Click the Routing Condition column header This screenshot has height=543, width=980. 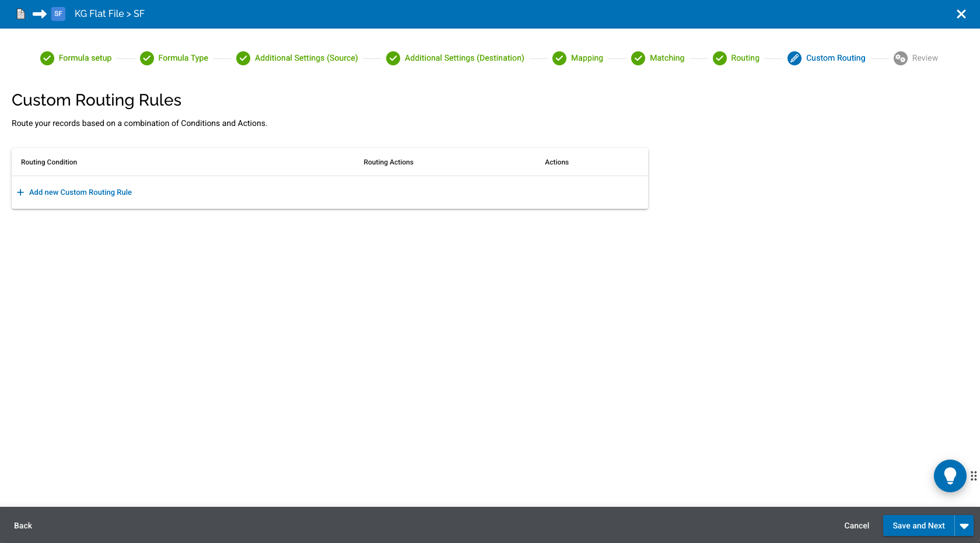(x=48, y=162)
